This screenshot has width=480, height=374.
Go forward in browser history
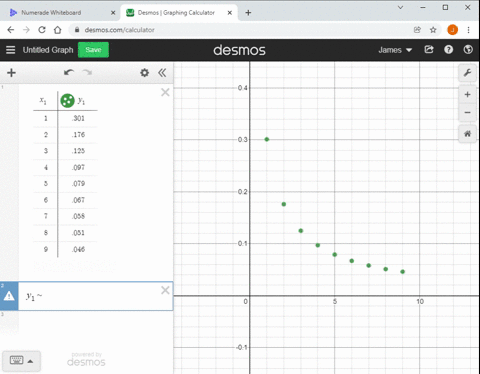coord(26,30)
